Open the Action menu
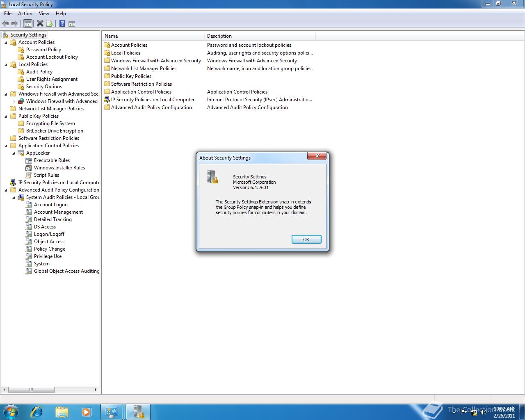525x420 pixels. 25,14
